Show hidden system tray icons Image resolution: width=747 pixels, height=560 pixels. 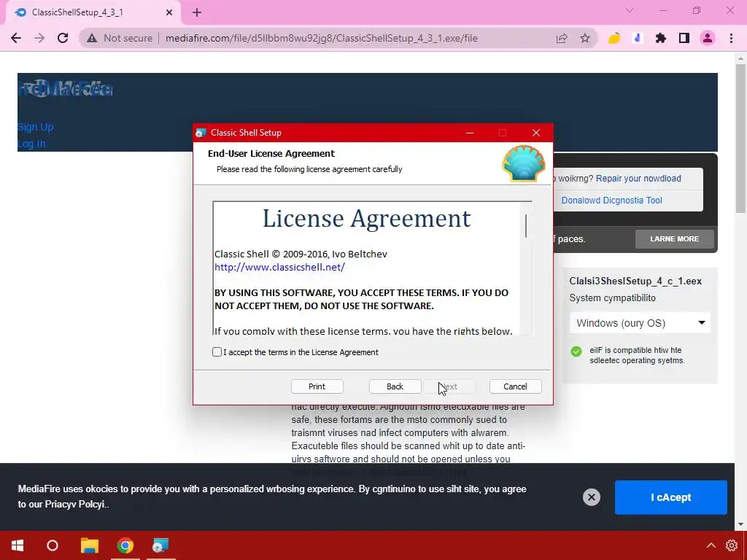click(711, 545)
